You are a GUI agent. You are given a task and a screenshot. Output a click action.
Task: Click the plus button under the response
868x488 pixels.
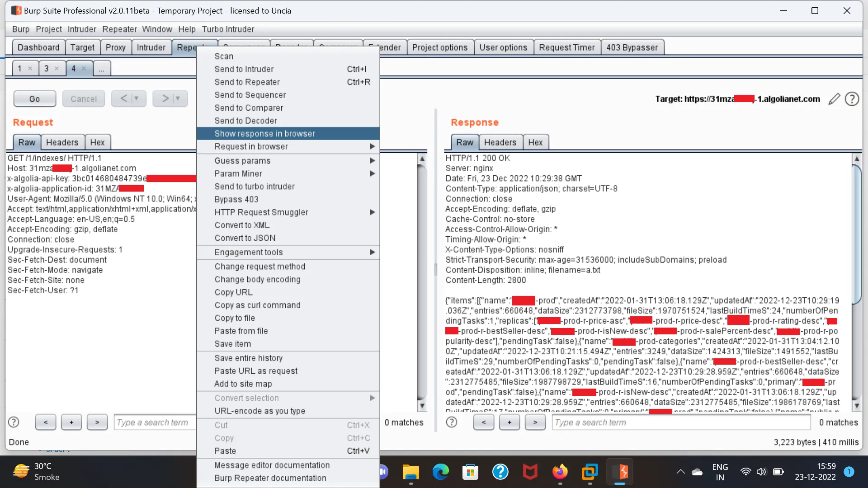[509, 422]
